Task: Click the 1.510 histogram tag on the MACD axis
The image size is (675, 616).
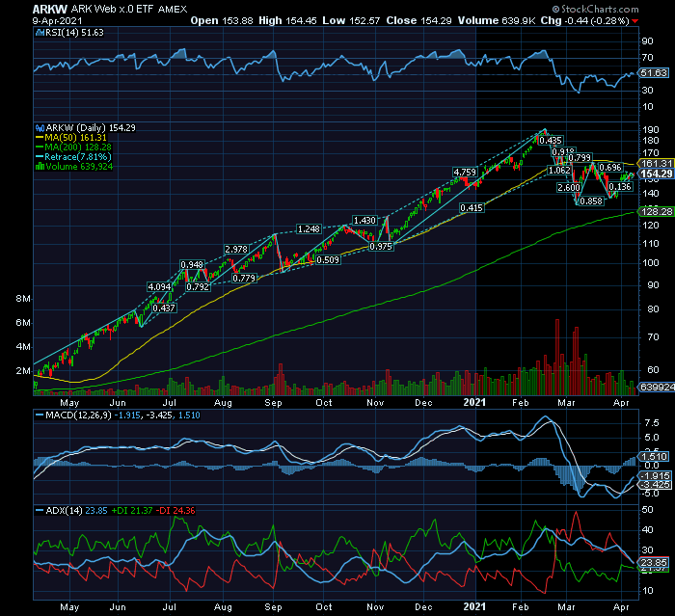Action: 655,456
